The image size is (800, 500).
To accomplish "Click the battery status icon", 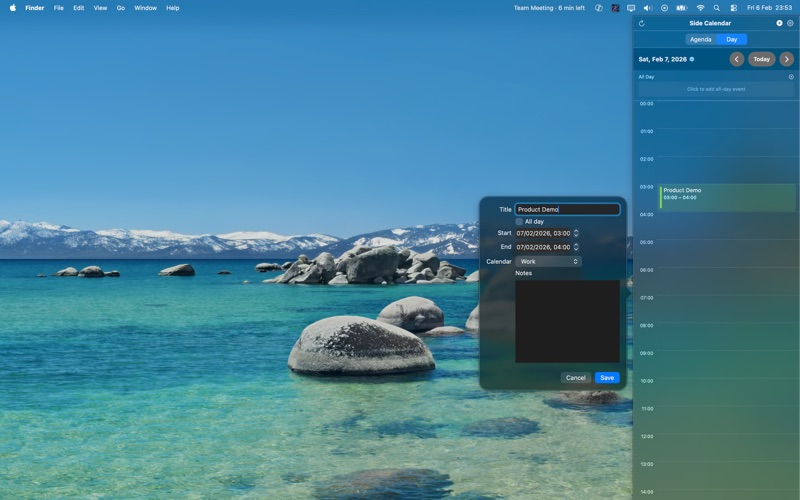I will [x=681, y=8].
